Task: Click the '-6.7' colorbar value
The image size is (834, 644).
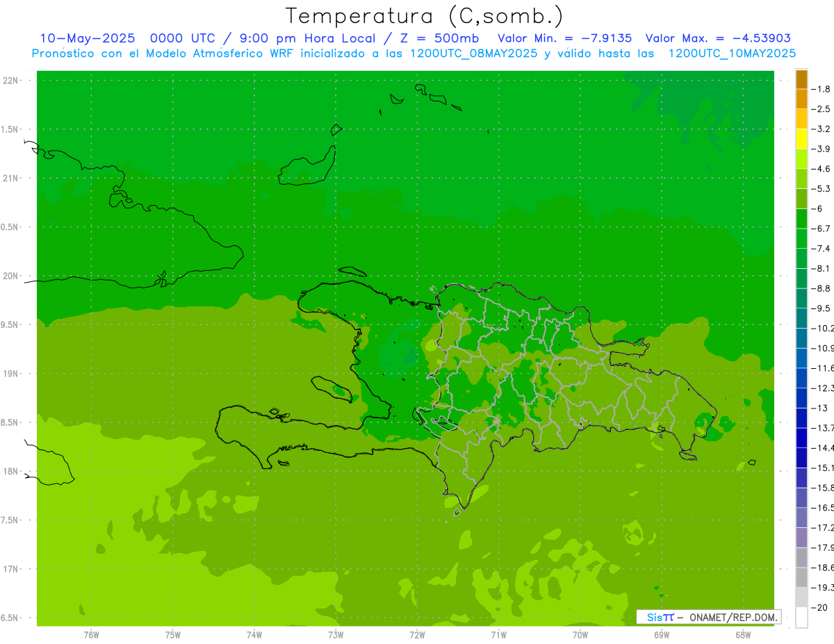Action: 821,229
